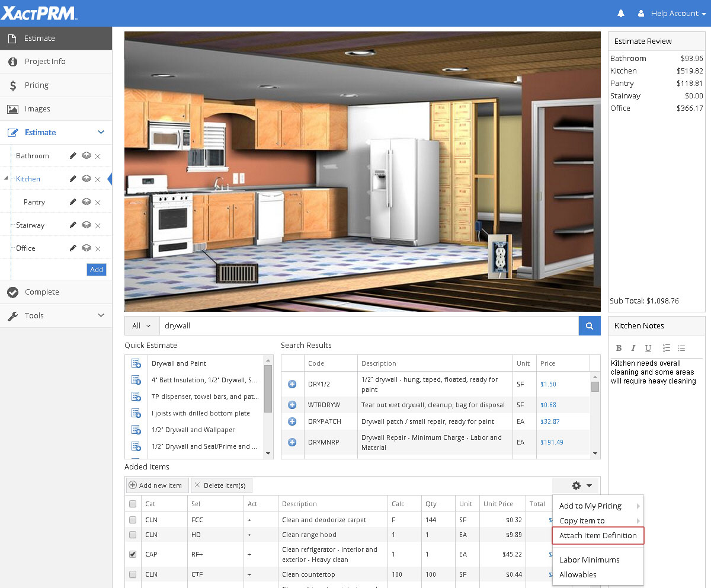Add DRYPATCH item using plus icon
This screenshot has height=588, width=711.
292,421
